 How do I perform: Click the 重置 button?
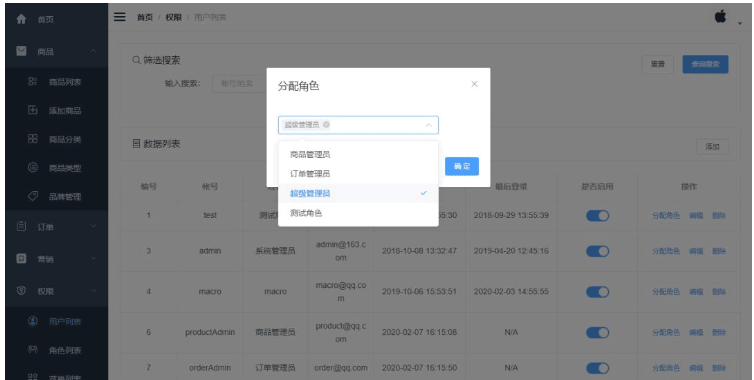pyautogui.click(x=658, y=64)
